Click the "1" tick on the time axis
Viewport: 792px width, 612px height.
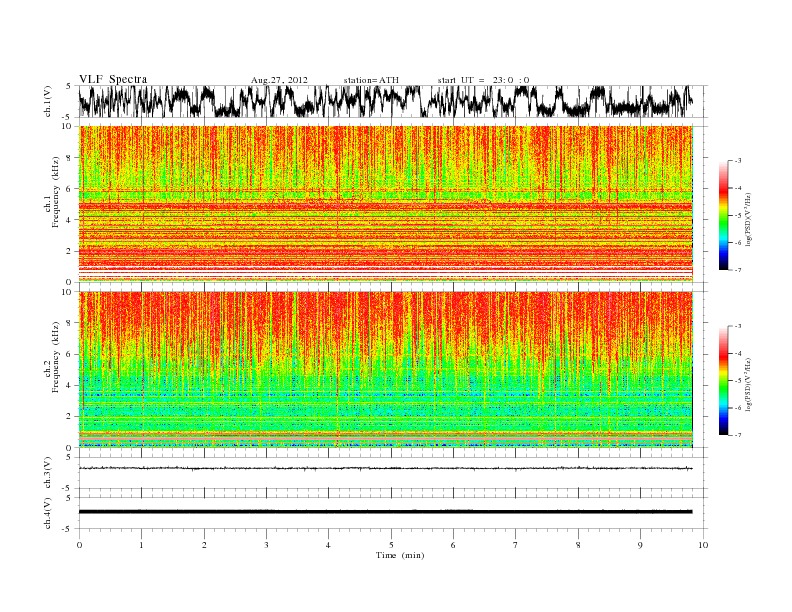[141, 545]
